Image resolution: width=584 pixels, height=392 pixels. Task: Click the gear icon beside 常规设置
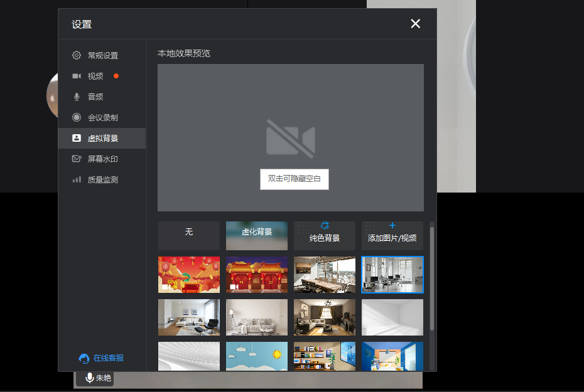pyautogui.click(x=77, y=55)
